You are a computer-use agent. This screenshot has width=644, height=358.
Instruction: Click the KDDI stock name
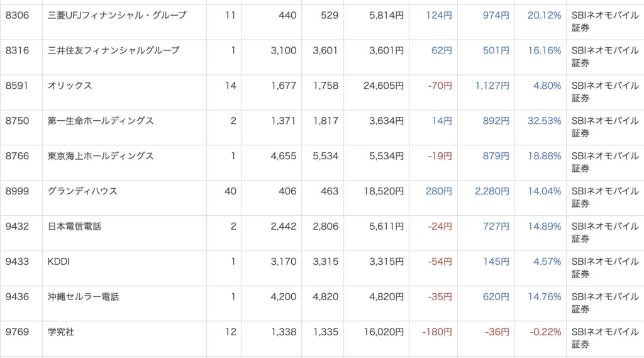point(58,261)
